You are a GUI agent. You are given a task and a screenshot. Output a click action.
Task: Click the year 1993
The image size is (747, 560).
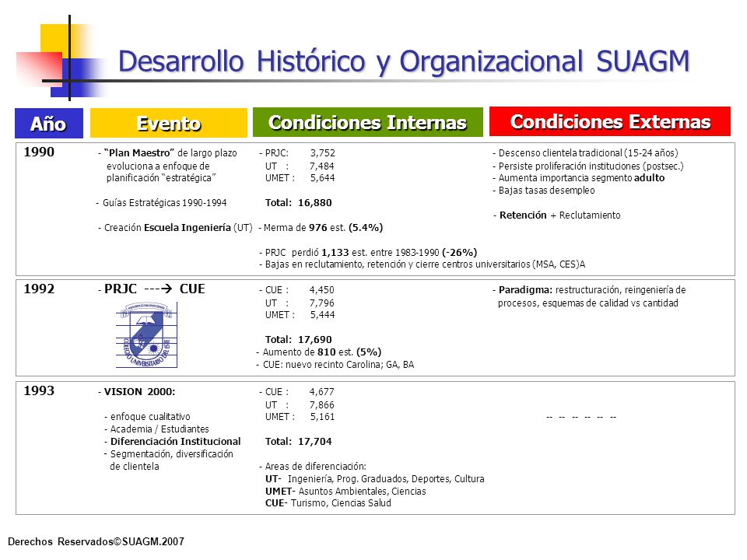click(39, 390)
